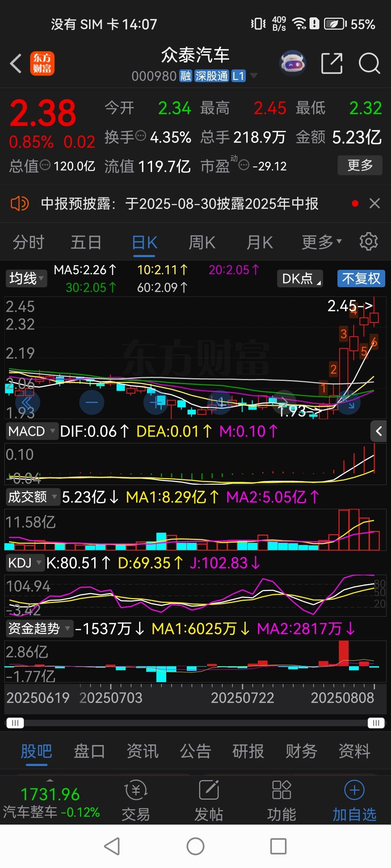
Task: Tap the 20250722 date label
Action: click(x=243, y=698)
